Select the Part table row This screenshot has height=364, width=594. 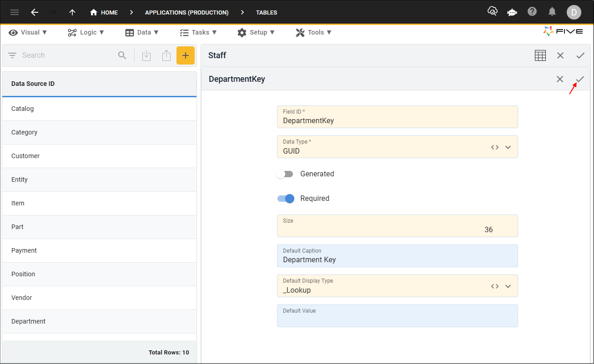click(99, 227)
